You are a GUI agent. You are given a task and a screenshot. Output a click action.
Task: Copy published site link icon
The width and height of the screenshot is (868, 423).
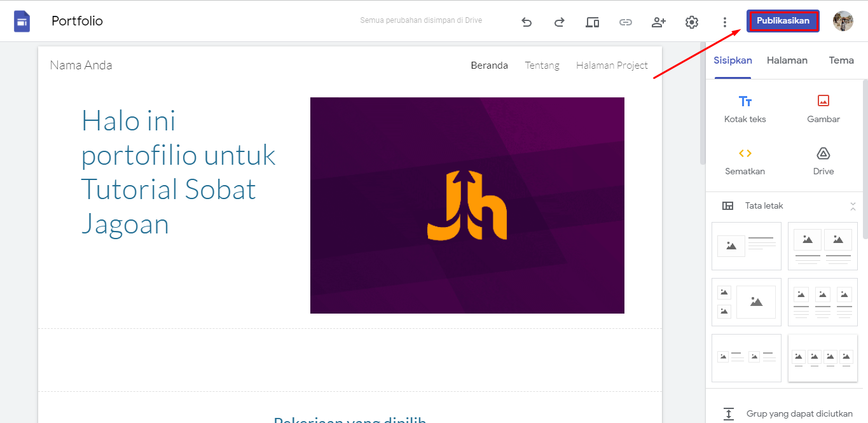626,22
